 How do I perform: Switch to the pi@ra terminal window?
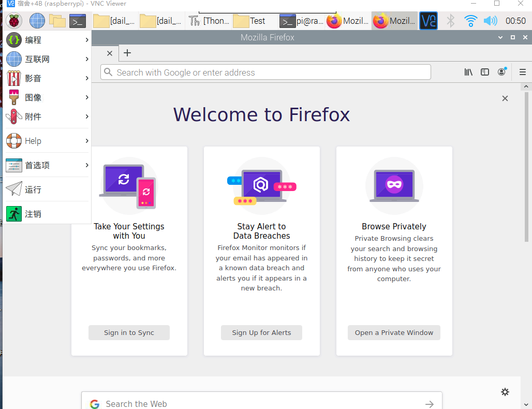[x=301, y=21]
